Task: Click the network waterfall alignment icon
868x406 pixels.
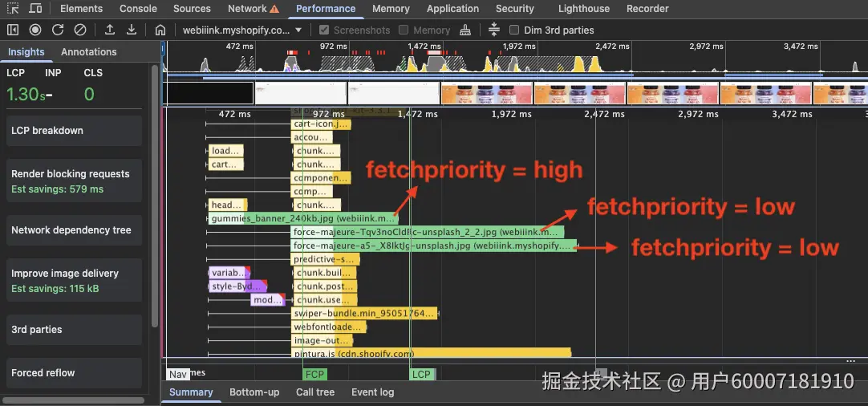Action: point(494,30)
